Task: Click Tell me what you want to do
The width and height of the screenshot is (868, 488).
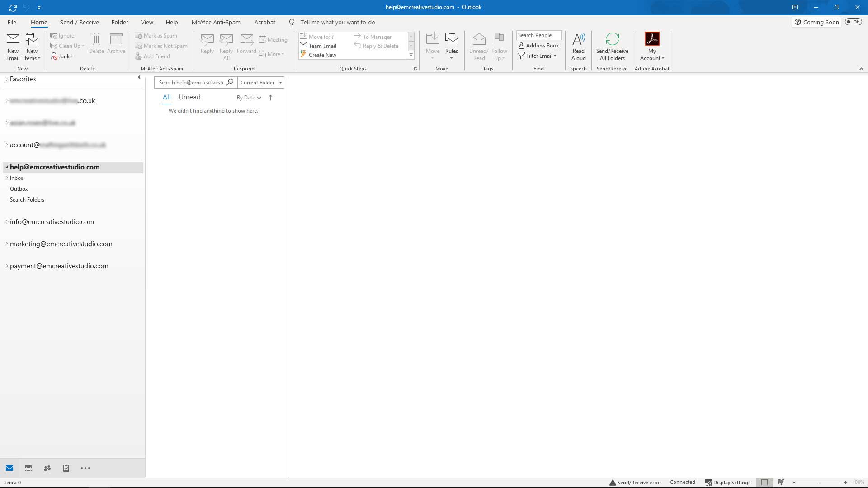Action: [x=338, y=22]
